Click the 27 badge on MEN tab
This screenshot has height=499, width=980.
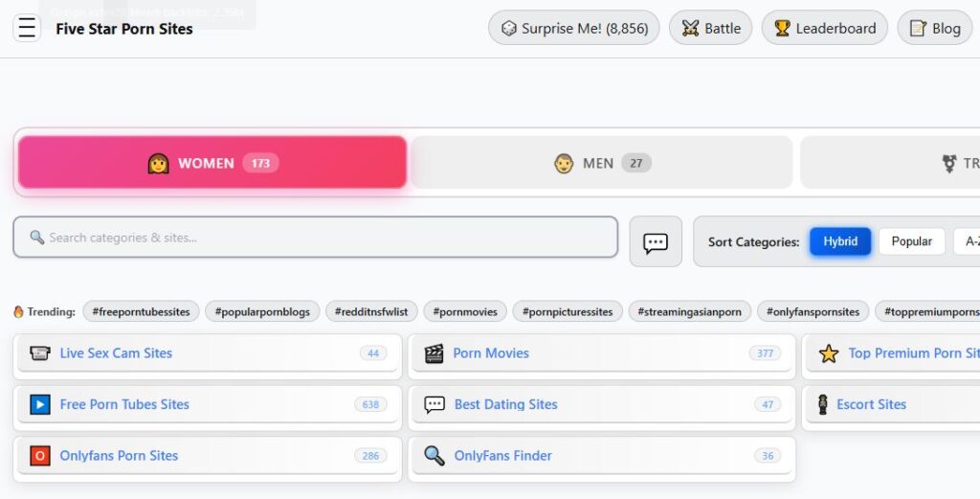click(x=636, y=163)
